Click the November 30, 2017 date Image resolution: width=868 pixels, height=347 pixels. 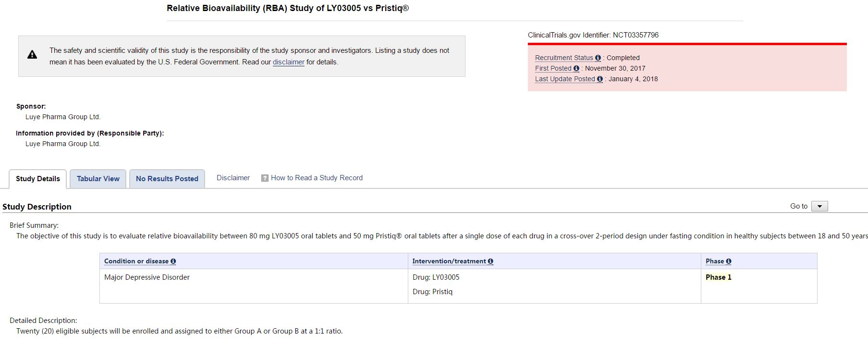click(615, 68)
